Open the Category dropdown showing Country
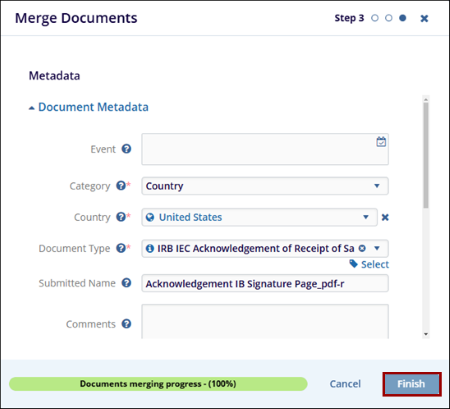Image resolution: width=450 pixels, height=409 pixels. click(265, 186)
